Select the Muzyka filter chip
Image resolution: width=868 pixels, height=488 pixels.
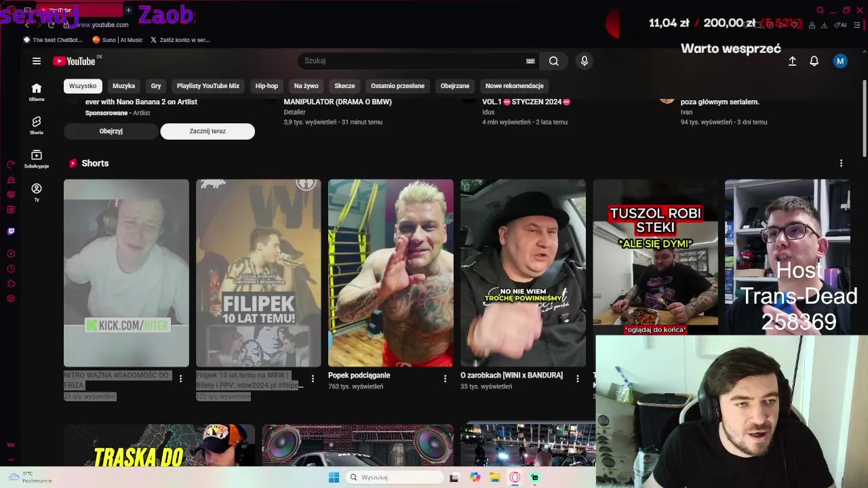(x=123, y=86)
